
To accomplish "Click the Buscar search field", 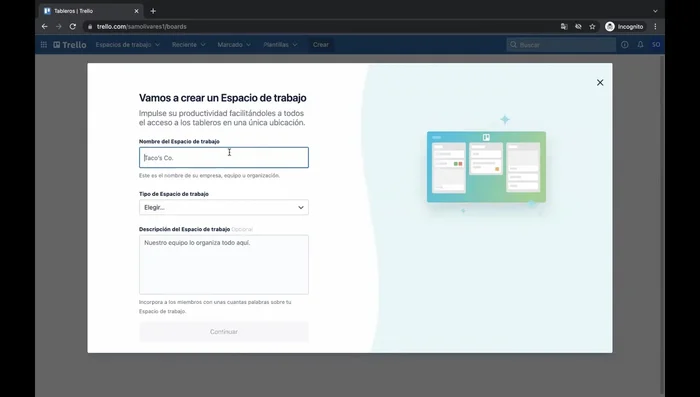I will tap(561, 45).
